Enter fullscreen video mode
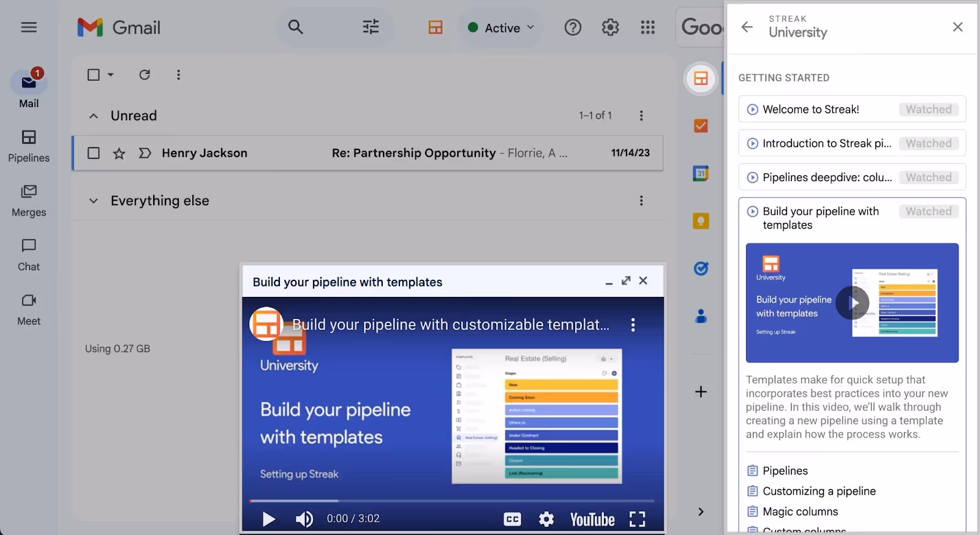The image size is (980, 535). point(638,519)
